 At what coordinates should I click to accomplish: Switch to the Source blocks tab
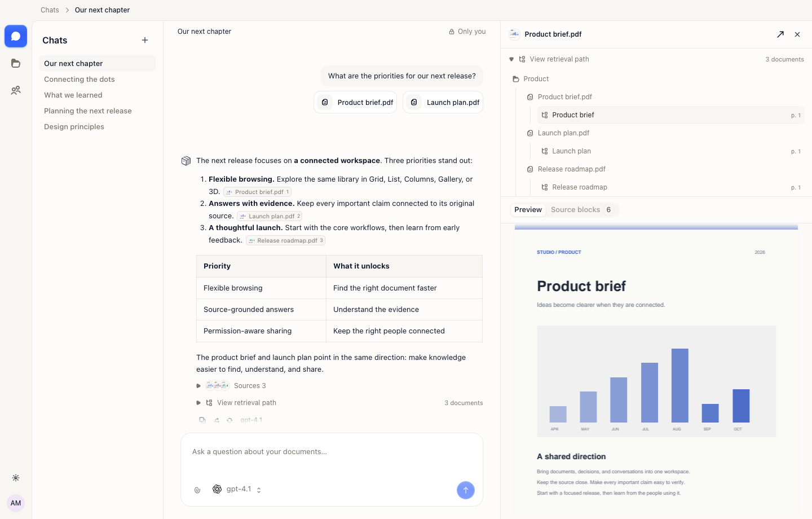coord(581,210)
